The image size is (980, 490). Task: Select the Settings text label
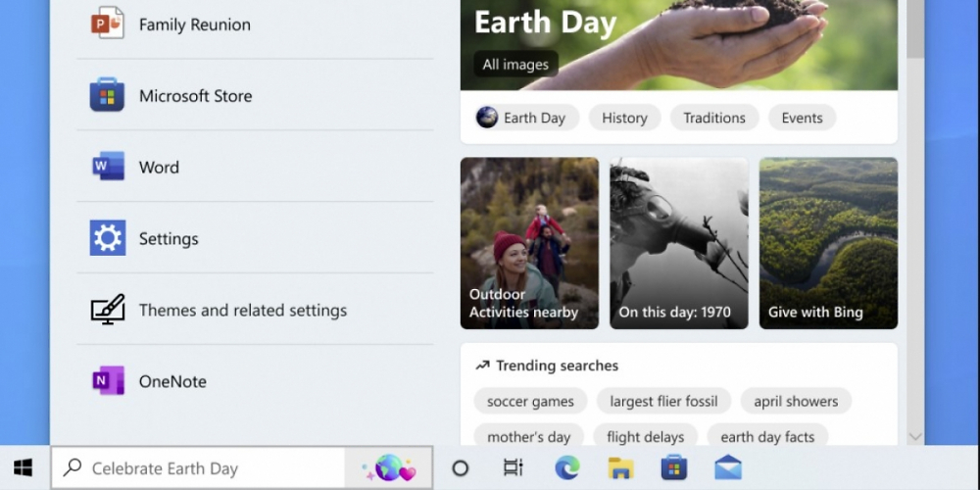(169, 239)
